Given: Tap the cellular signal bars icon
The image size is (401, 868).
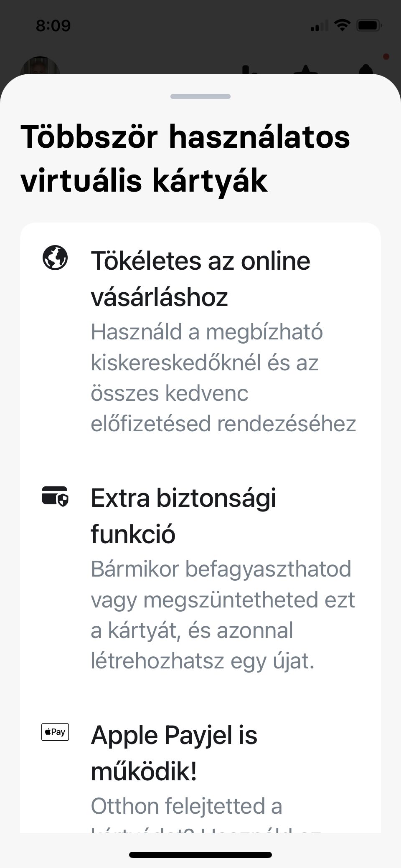Looking at the screenshot, I should click(x=320, y=26).
